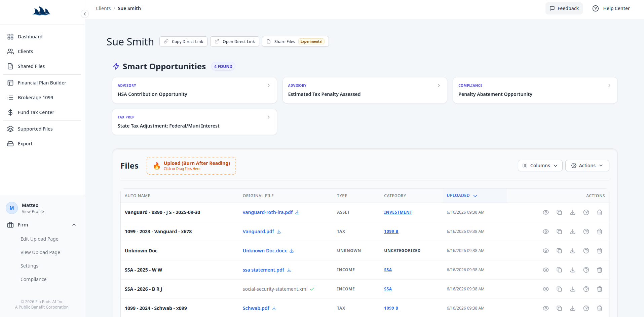Open View Upload Page
The width and height of the screenshot is (644, 317).
(x=40, y=252)
